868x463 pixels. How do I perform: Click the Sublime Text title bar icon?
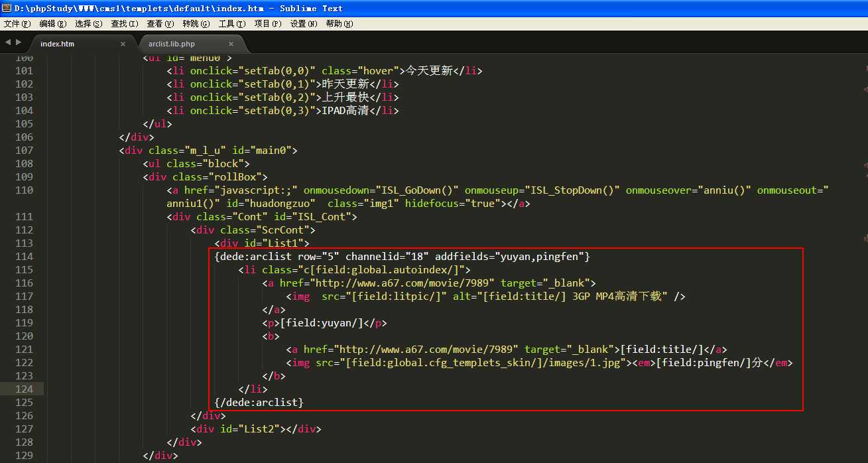click(7, 8)
